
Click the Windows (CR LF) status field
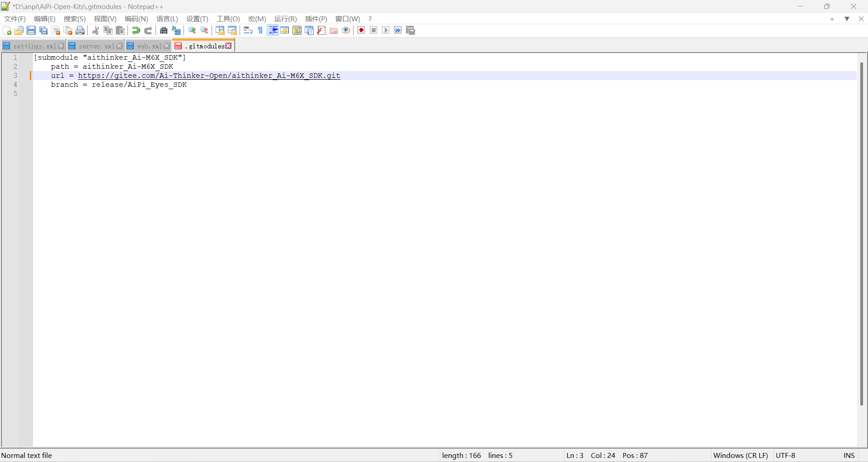pyautogui.click(x=741, y=456)
